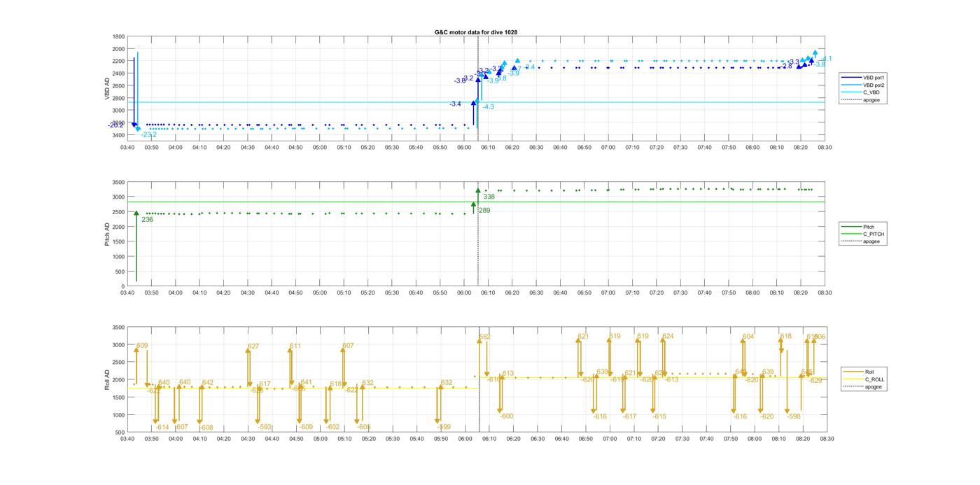Click the '0' tick on Pitch y-axis
This screenshot has width=980, height=485.
click(x=123, y=287)
